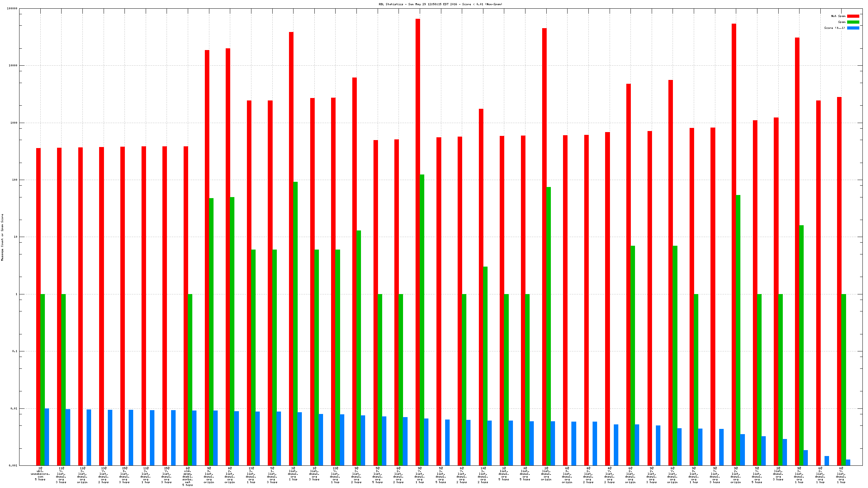Click the red Not Spam legend swatch
This screenshot has width=868, height=488.
[853, 16]
